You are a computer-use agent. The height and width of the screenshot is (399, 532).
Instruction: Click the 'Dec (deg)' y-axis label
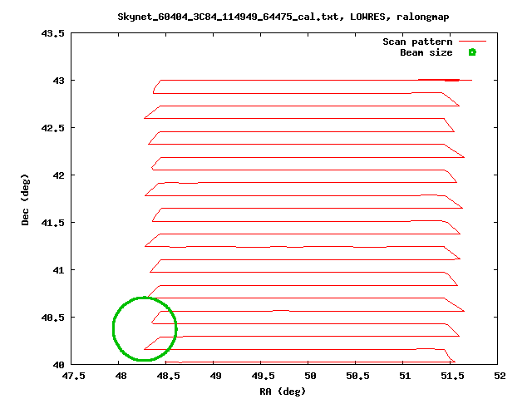[25, 199]
